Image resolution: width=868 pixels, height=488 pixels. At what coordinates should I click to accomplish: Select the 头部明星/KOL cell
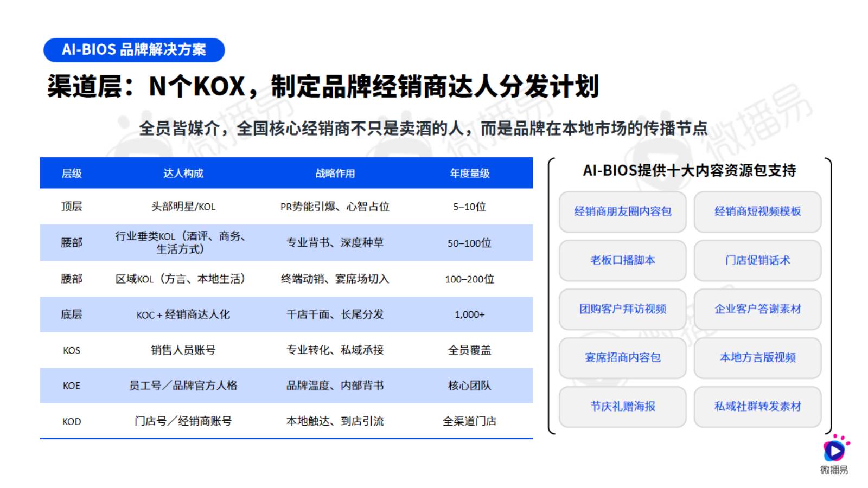point(183,207)
